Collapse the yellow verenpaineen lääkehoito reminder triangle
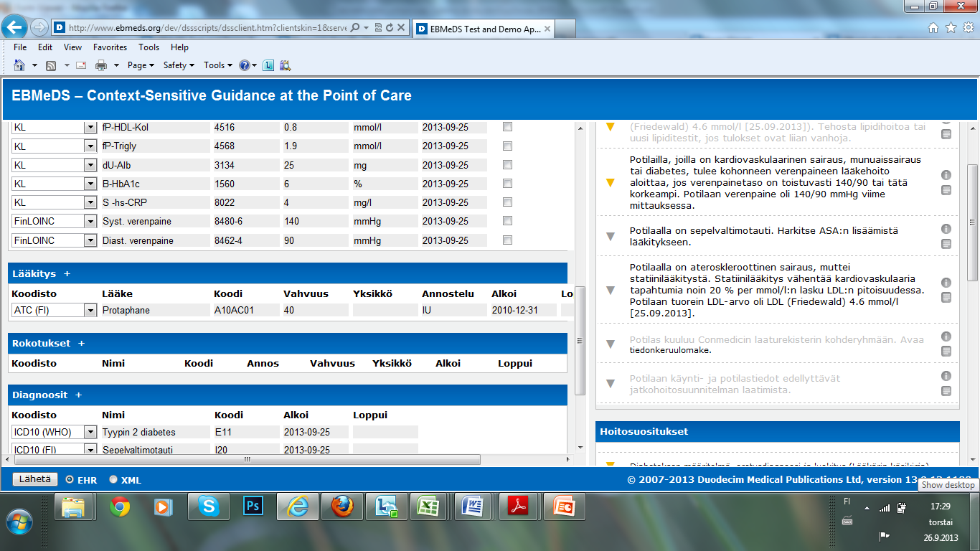The width and height of the screenshot is (980, 551). pos(611,182)
